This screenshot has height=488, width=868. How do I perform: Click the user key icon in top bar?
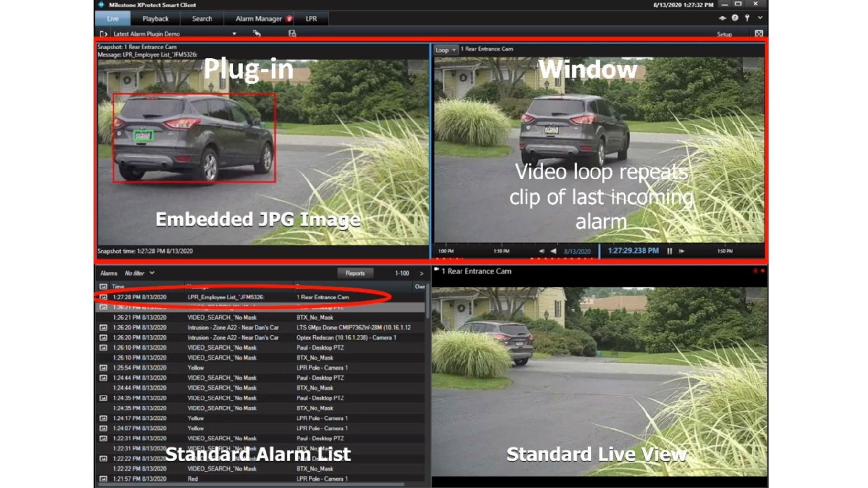click(x=747, y=18)
